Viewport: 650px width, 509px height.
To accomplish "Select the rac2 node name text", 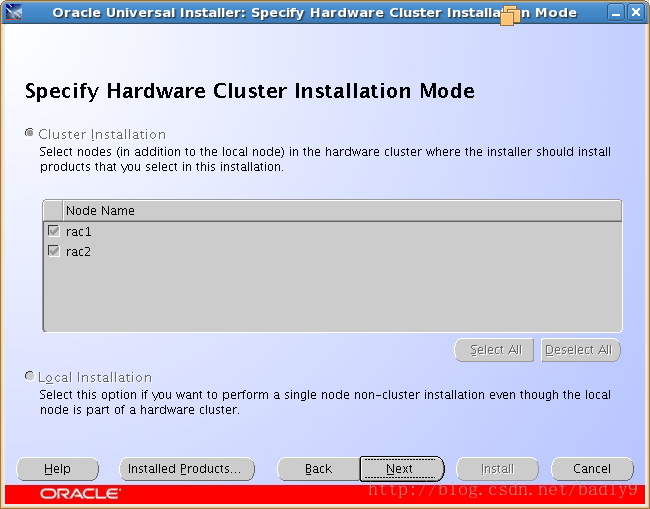I will pyautogui.click(x=78, y=252).
